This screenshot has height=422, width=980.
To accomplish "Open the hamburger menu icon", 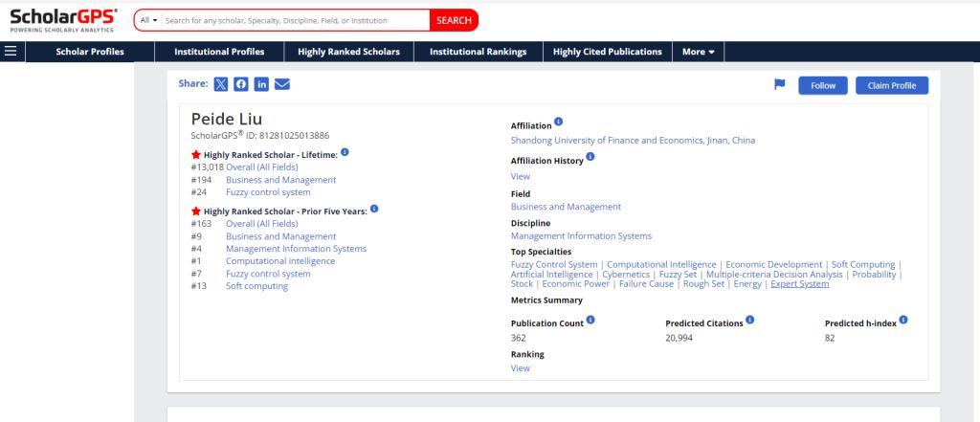I will [x=11, y=52].
